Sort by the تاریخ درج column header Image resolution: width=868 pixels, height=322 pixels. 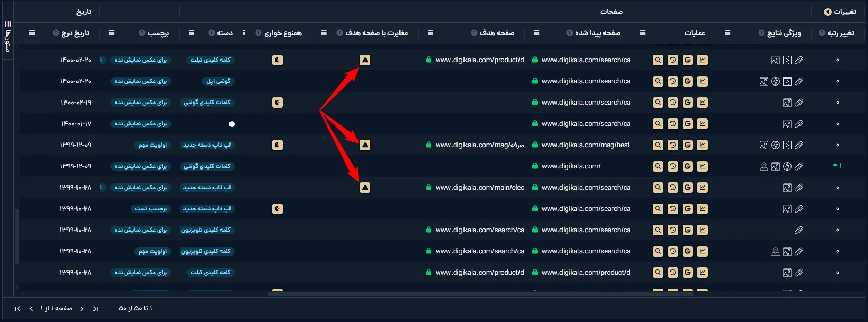[x=75, y=33]
